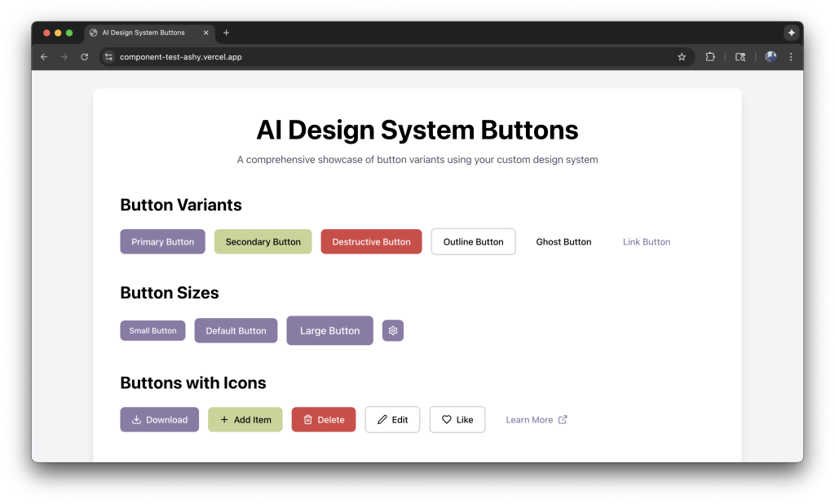Screen dimensions: 835x504
Task: Click the user profile avatar icon
Action: tap(771, 57)
